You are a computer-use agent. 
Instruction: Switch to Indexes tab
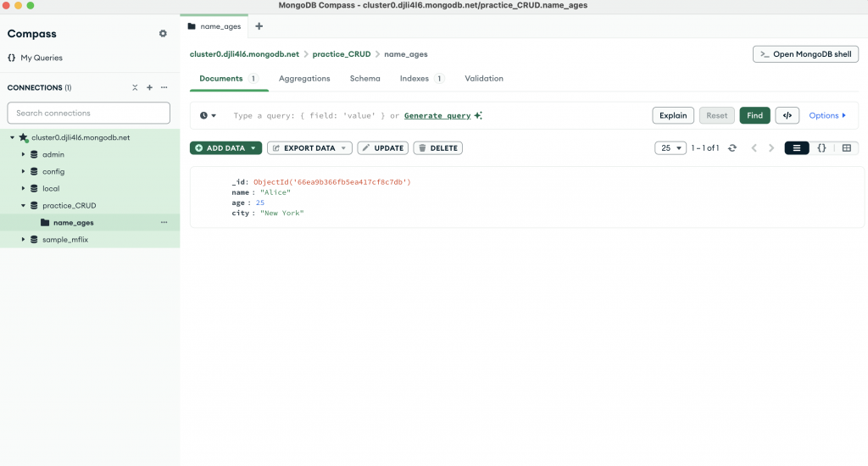pos(421,79)
